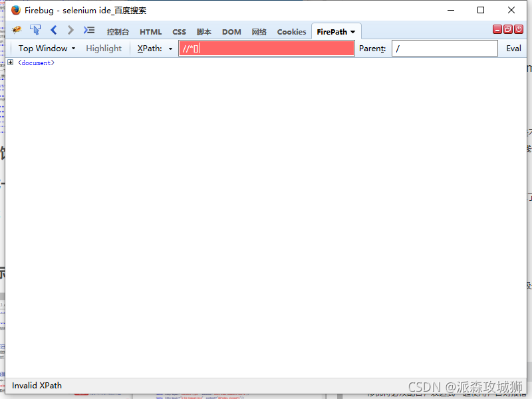Go forward using the right arrow
Viewport: 532px width, 399px height.
click(x=70, y=30)
